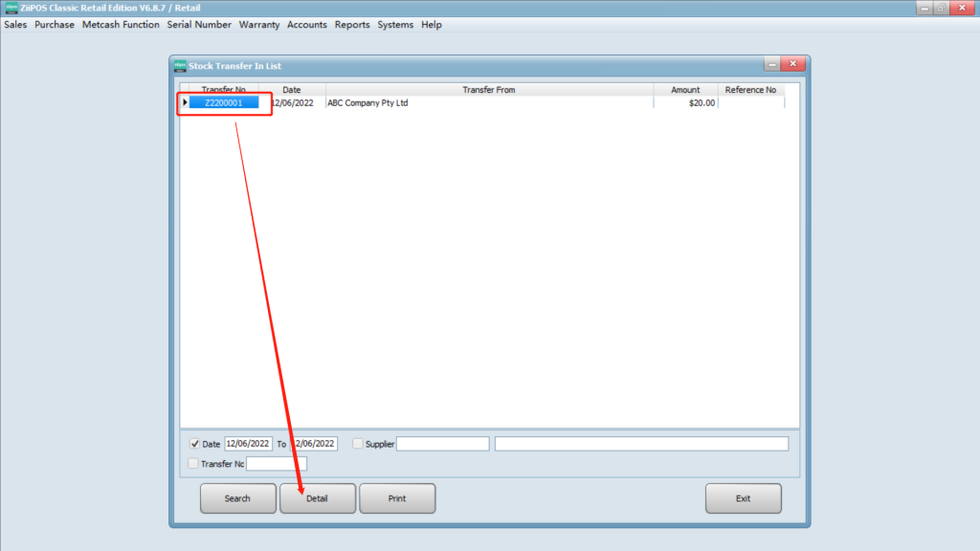Click the row indicator arrow beside Z2200001
Image resolution: width=980 pixels, height=551 pixels.
coord(185,103)
